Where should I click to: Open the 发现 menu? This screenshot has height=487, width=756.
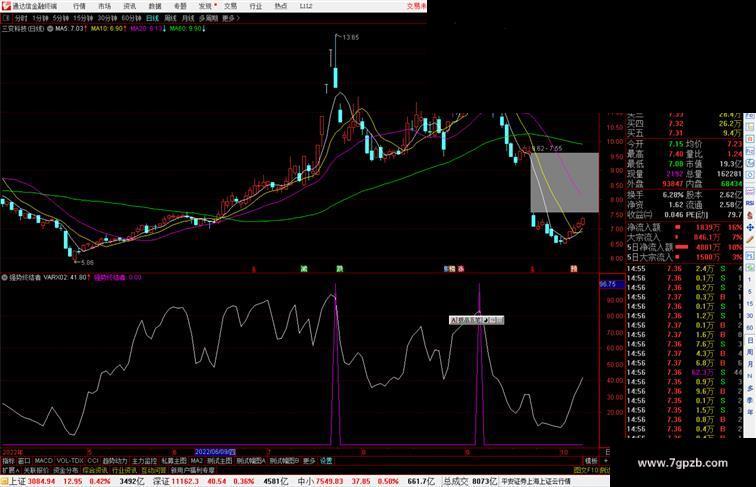click(205, 6)
